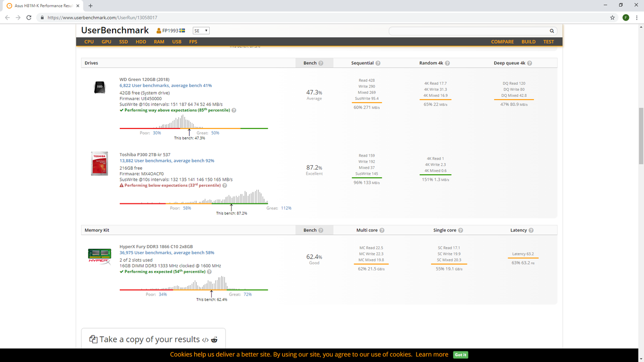Viewport: 644px width, 362px height.
Task: Click the UserBenchmark logo
Action: [x=115, y=30]
